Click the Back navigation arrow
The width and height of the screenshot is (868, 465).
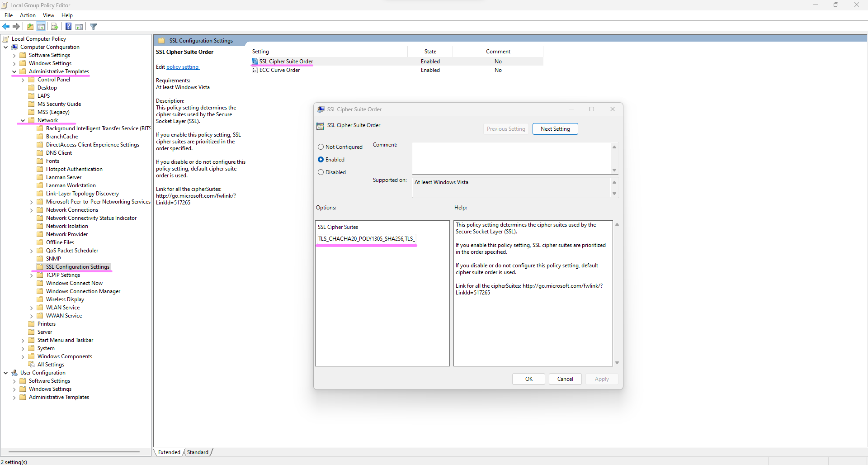[x=6, y=26]
